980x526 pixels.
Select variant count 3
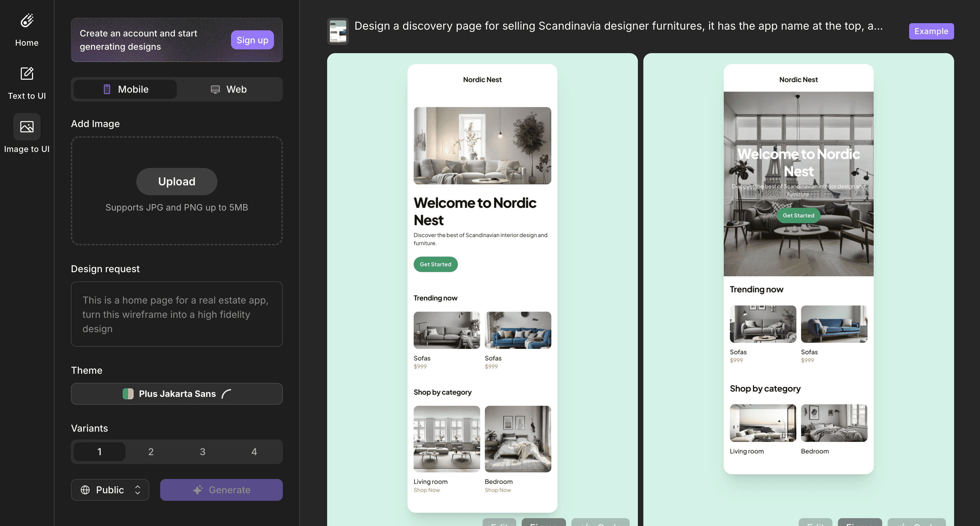[202, 452]
